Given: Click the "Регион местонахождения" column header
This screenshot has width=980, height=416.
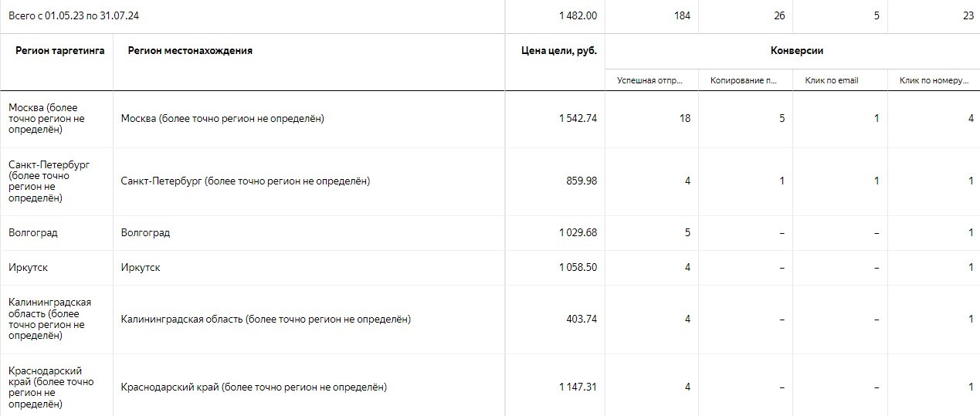Looking at the screenshot, I should tap(190, 51).
